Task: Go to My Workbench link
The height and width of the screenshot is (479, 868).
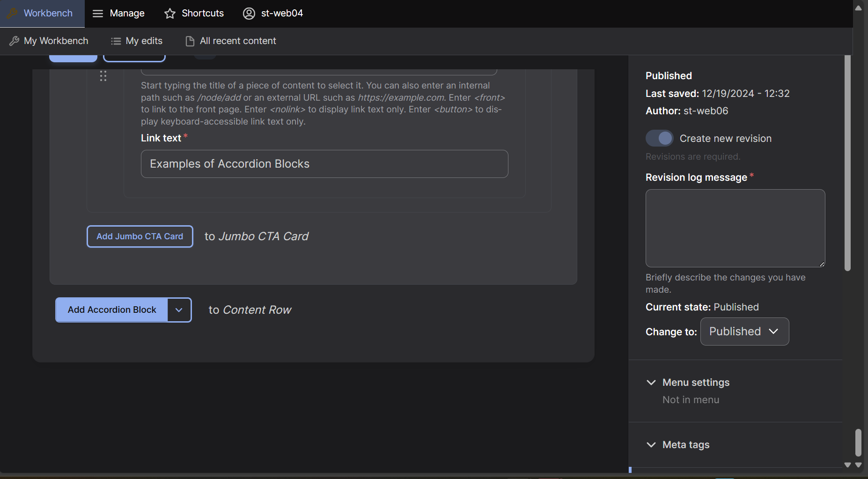Action: pyautogui.click(x=49, y=41)
